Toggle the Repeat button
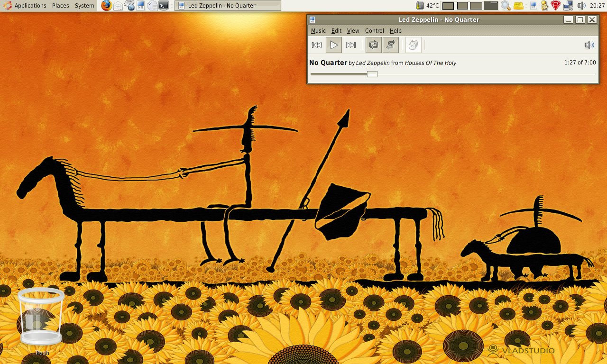Viewport: 607px width, 364px height. point(374,45)
